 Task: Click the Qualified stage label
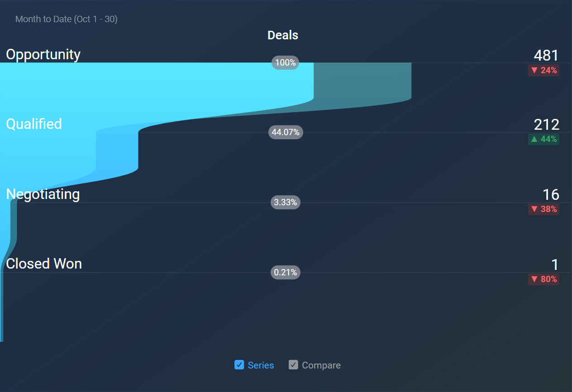point(33,124)
